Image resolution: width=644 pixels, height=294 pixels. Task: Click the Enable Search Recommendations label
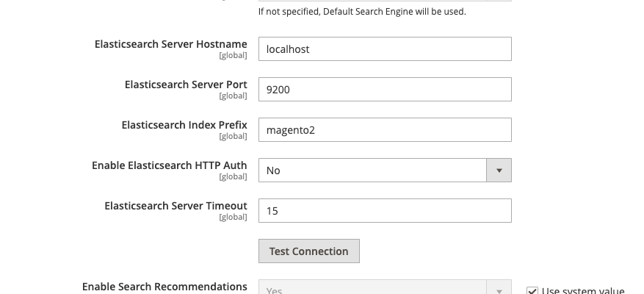point(164,287)
